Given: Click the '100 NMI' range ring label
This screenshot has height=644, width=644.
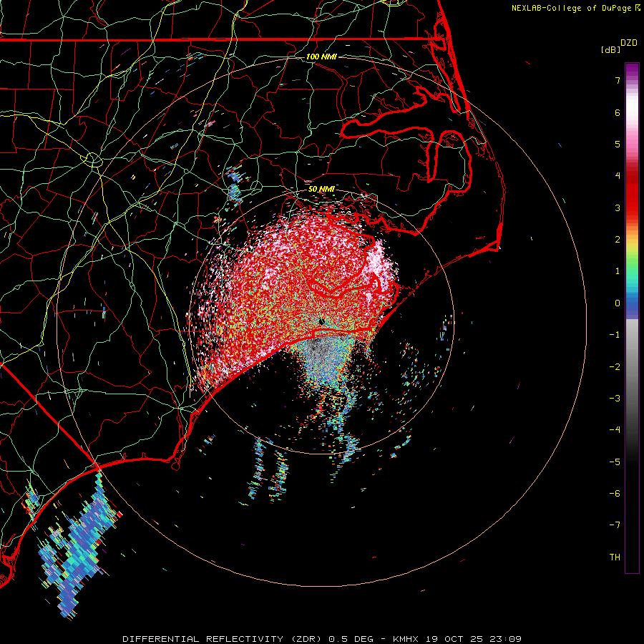Looking at the screenshot, I should (321, 57).
